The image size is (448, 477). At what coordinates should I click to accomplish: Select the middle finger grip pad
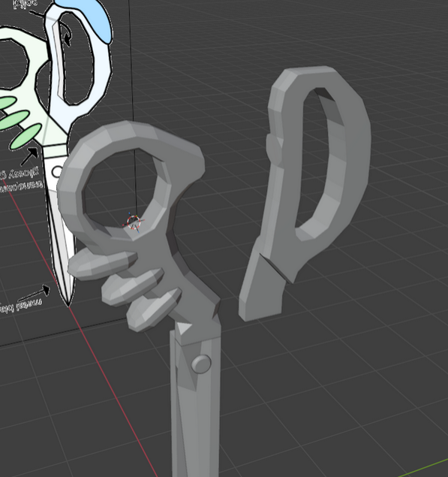tap(132, 286)
